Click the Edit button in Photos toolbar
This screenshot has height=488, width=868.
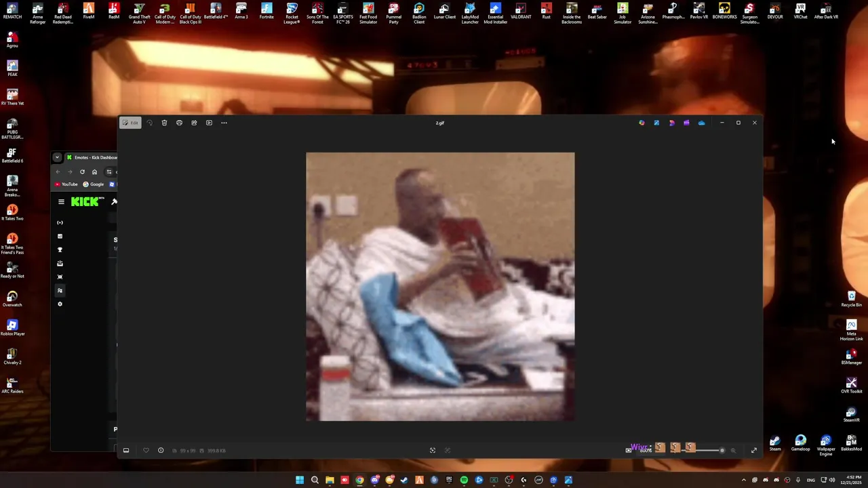point(130,123)
